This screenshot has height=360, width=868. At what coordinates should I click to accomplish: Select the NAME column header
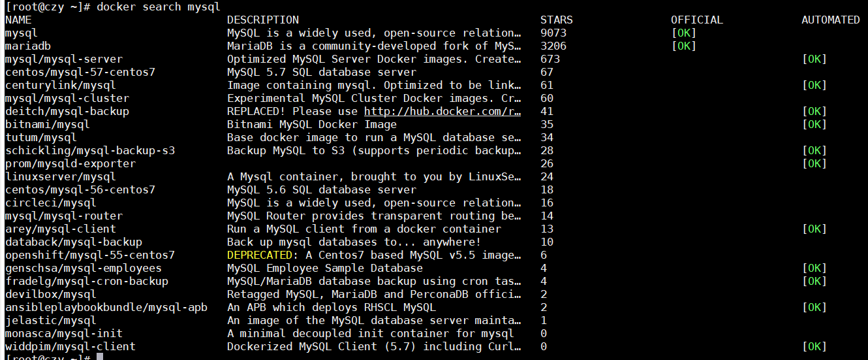(x=18, y=20)
